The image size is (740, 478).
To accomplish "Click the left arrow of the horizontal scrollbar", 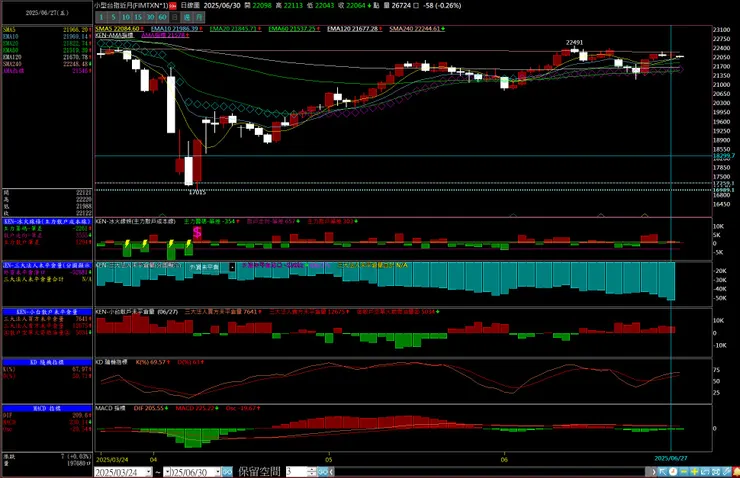I will pos(332,471).
